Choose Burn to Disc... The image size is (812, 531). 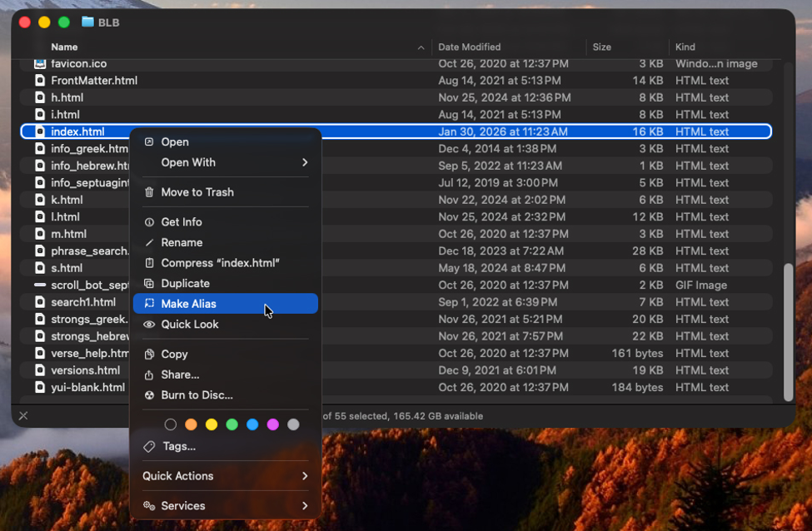[225, 395]
